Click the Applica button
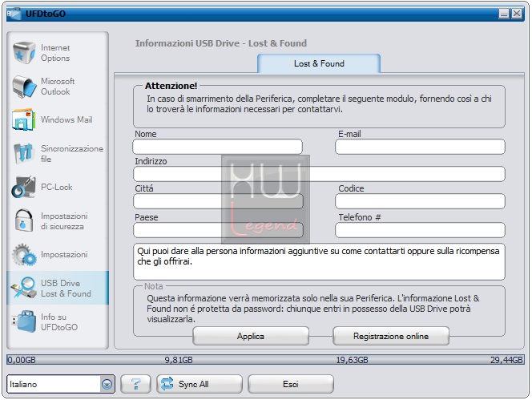The width and height of the screenshot is (532, 400). click(x=251, y=336)
